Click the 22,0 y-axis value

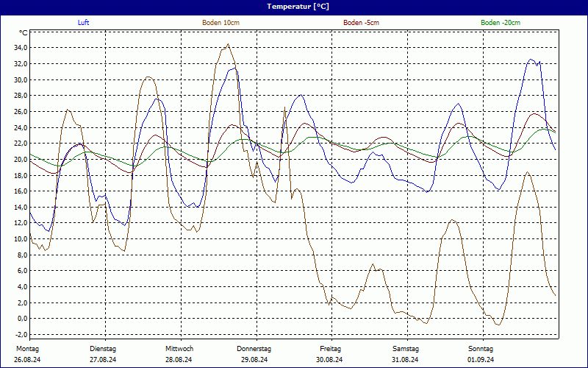pyautogui.click(x=21, y=143)
